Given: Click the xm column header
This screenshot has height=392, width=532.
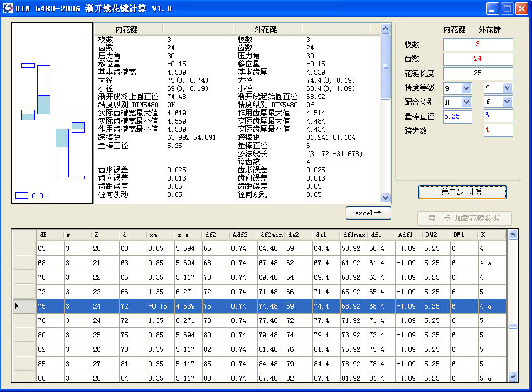Looking at the screenshot, I should point(160,235).
